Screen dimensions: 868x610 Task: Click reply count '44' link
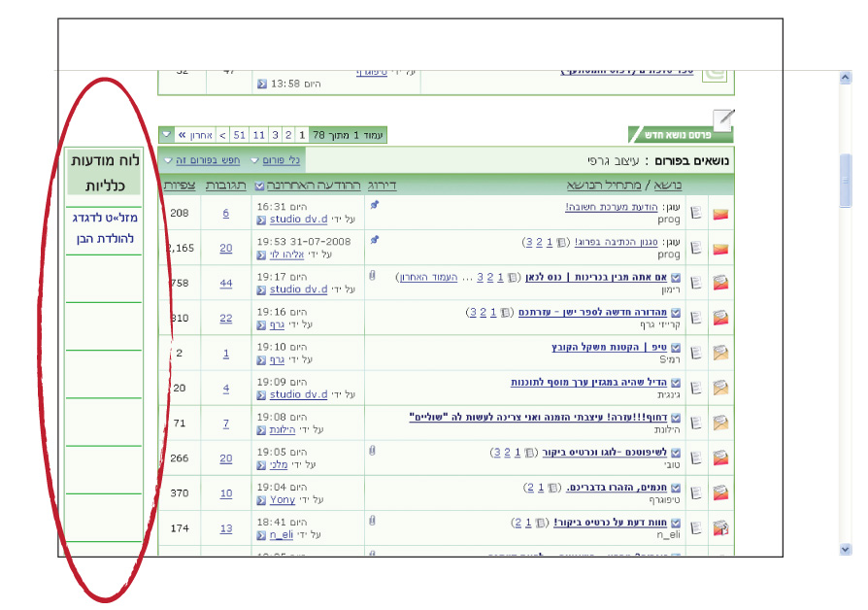pos(226,283)
